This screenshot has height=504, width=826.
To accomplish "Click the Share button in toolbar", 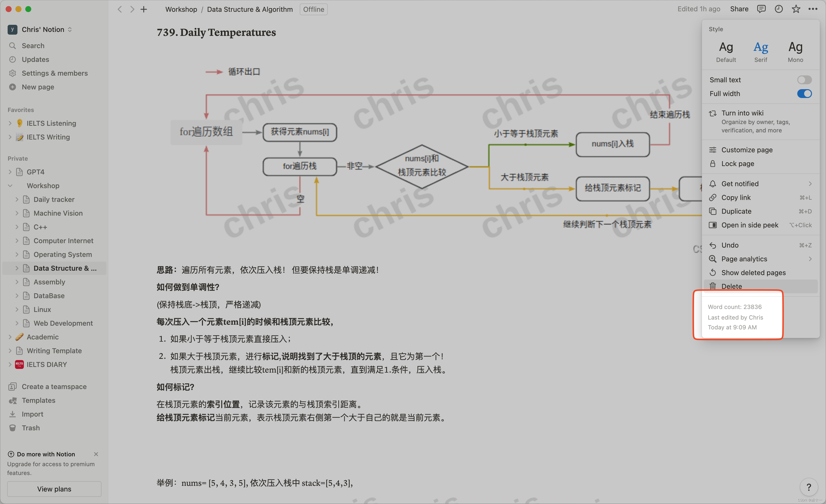I will [x=739, y=9].
